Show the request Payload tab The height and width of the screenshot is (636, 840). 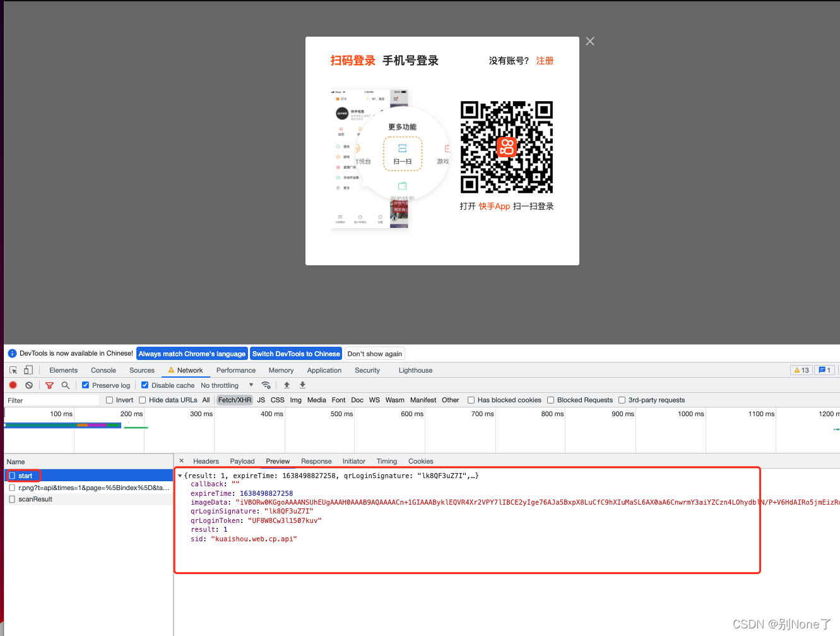click(x=242, y=461)
